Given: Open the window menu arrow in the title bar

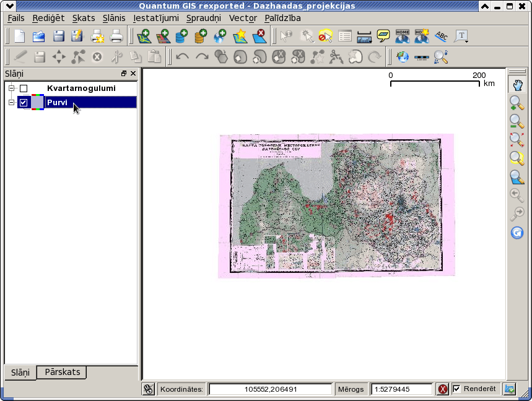Looking at the screenshot, I should pos(9,6).
